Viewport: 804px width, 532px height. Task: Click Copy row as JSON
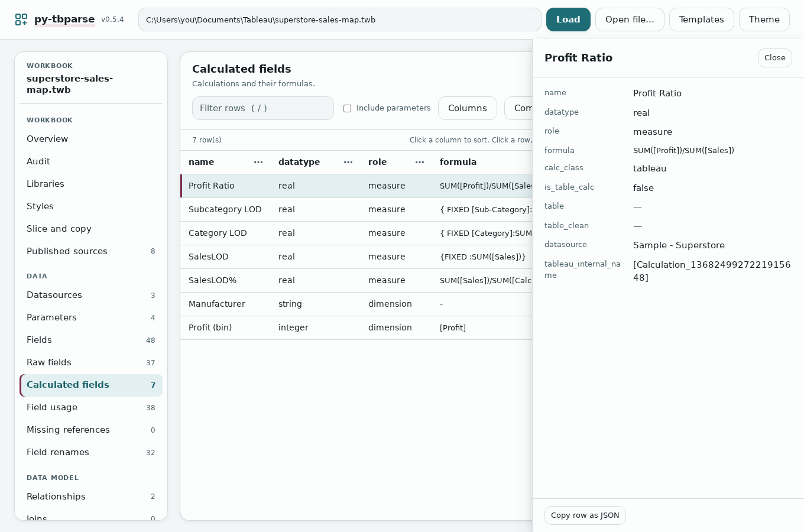point(585,515)
